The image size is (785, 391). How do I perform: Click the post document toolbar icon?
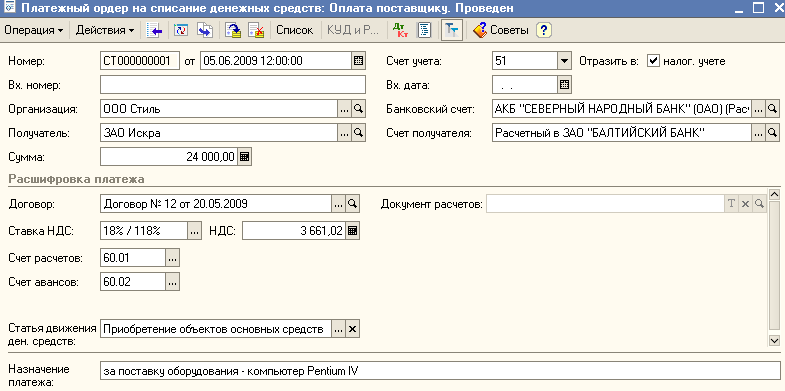click(233, 30)
